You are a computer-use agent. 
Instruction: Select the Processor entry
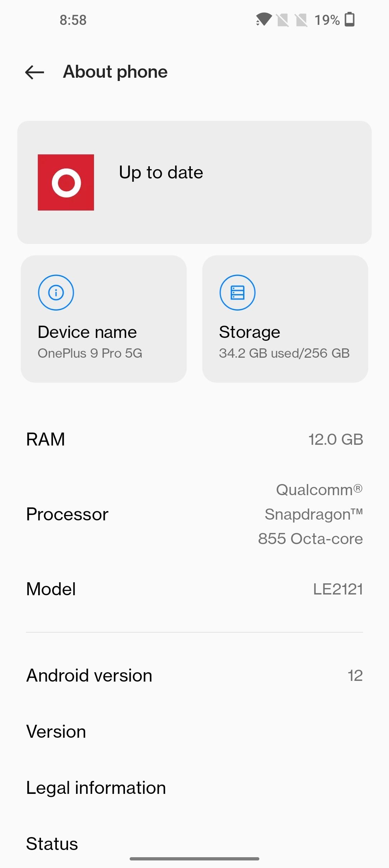pos(194,514)
